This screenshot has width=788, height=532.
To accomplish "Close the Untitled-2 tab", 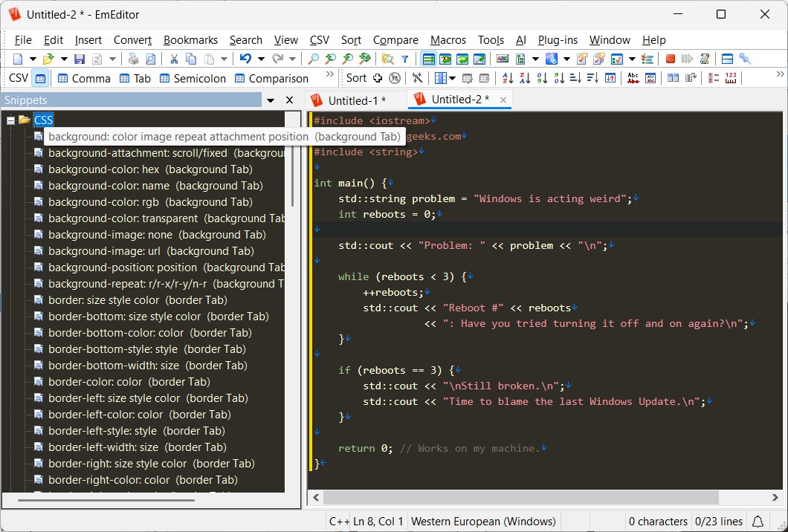I will point(503,100).
